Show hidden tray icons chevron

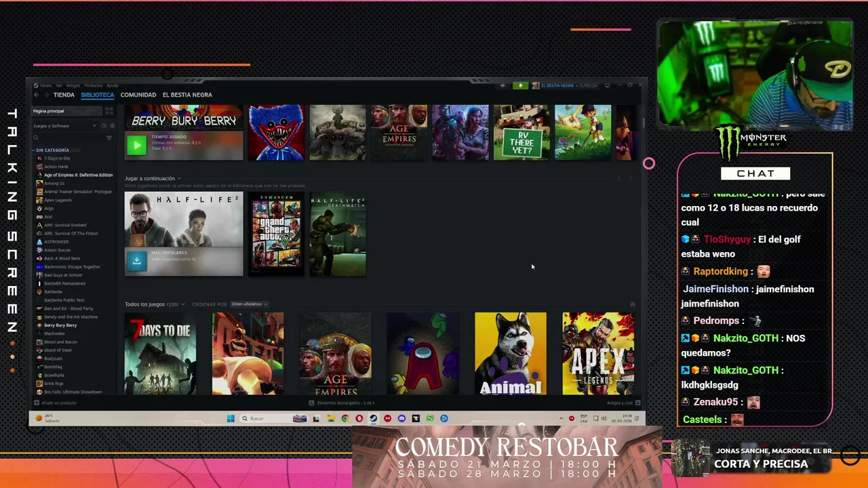point(561,418)
